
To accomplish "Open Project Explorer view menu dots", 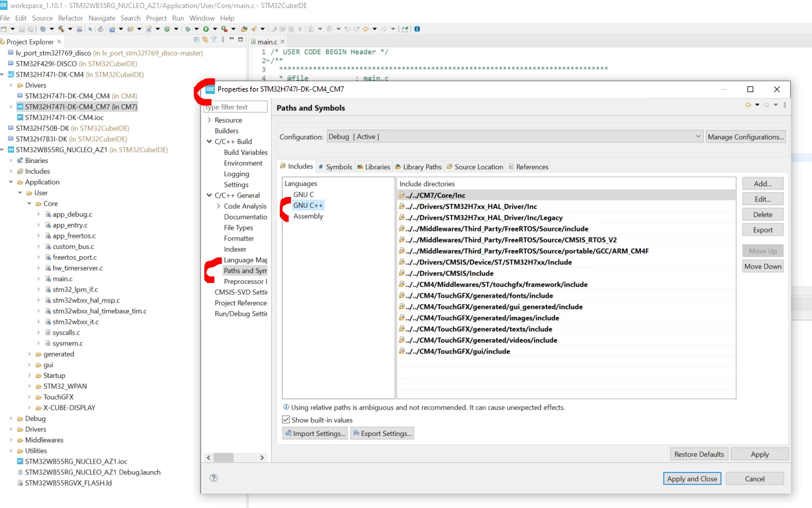I will 223,40.
